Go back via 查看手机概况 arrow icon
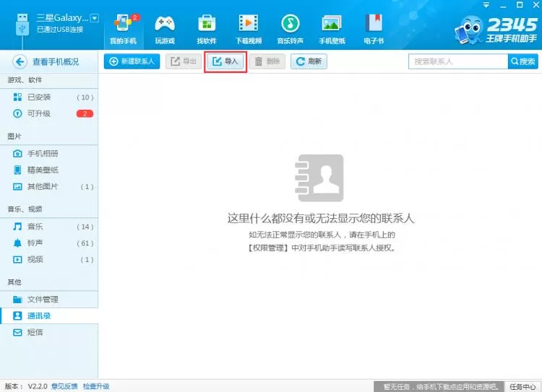The width and height of the screenshot is (542, 392). tap(20, 62)
